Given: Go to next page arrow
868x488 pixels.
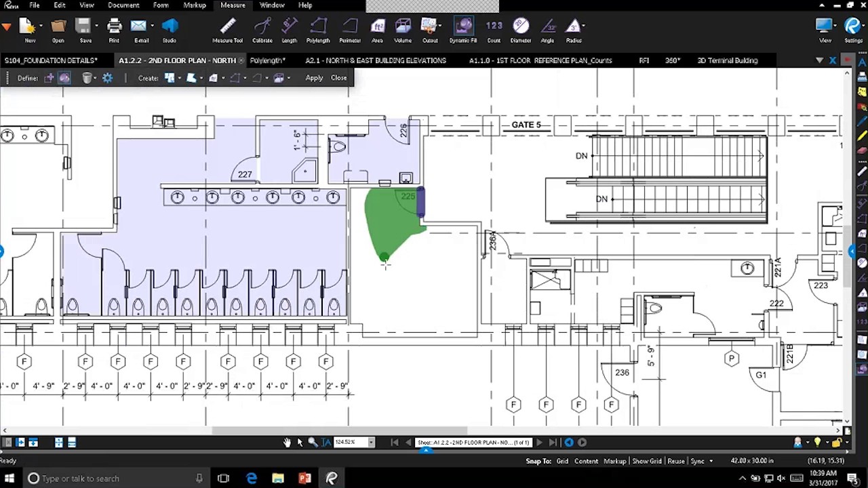Looking at the screenshot, I should click(539, 443).
